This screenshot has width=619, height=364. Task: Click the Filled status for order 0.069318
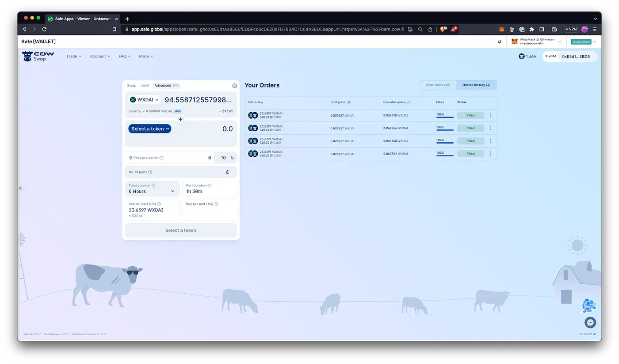click(x=470, y=115)
